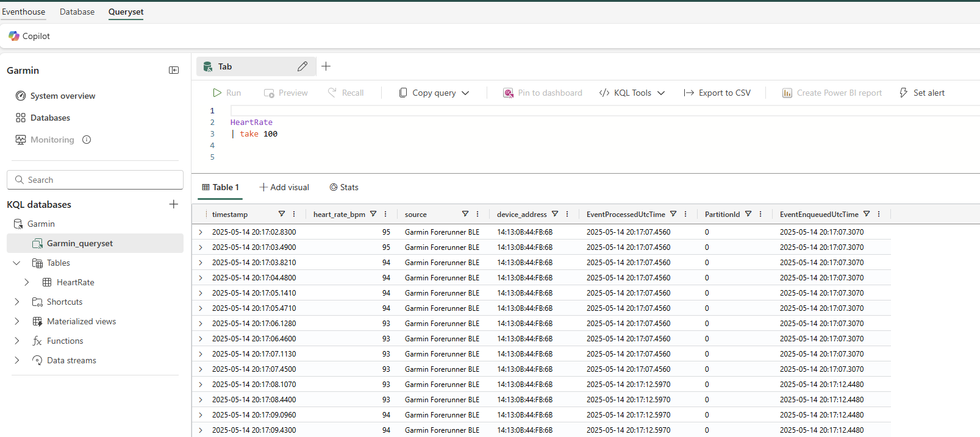Click the Copilot icon
The width and height of the screenshot is (980, 437).
[x=14, y=36]
